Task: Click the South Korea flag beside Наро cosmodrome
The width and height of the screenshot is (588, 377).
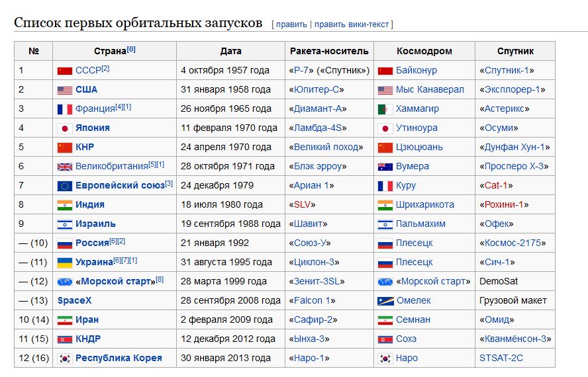Action: point(385,358)
